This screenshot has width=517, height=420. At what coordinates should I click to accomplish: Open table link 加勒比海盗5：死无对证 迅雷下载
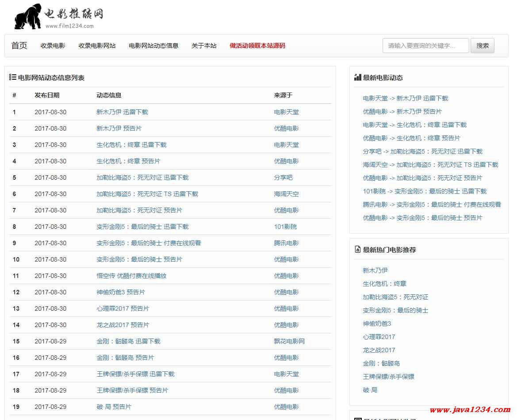click(142, 177)
